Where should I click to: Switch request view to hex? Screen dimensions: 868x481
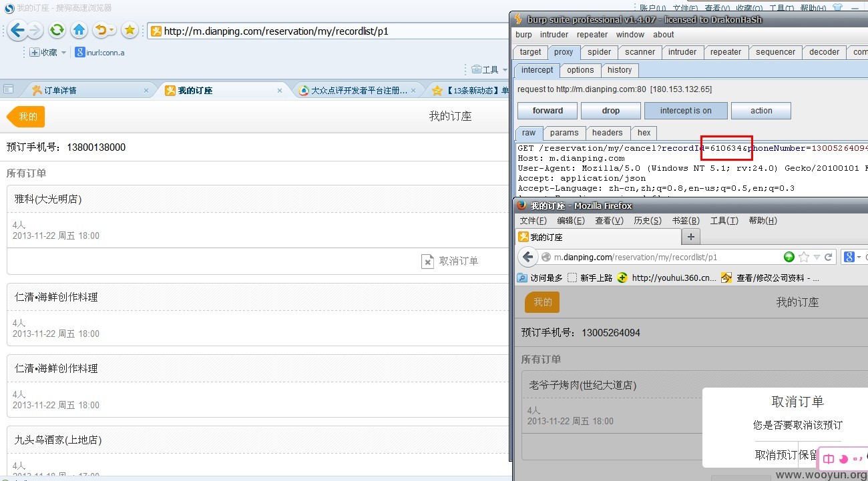click(x=644, y=133)
